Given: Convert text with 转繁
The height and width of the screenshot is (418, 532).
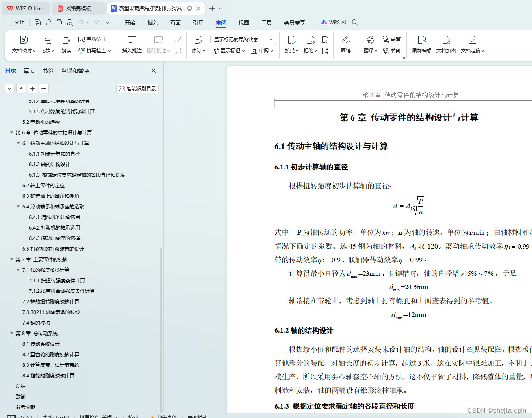Looking at the screenshot, I should [392, 39].
